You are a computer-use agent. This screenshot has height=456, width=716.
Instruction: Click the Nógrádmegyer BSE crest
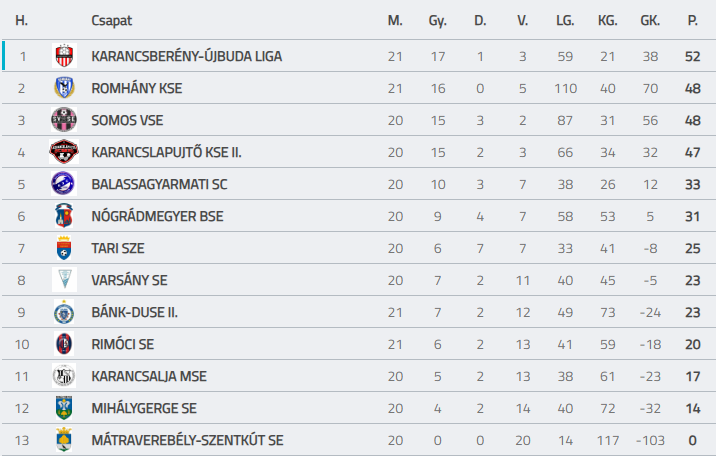(64, 215)
